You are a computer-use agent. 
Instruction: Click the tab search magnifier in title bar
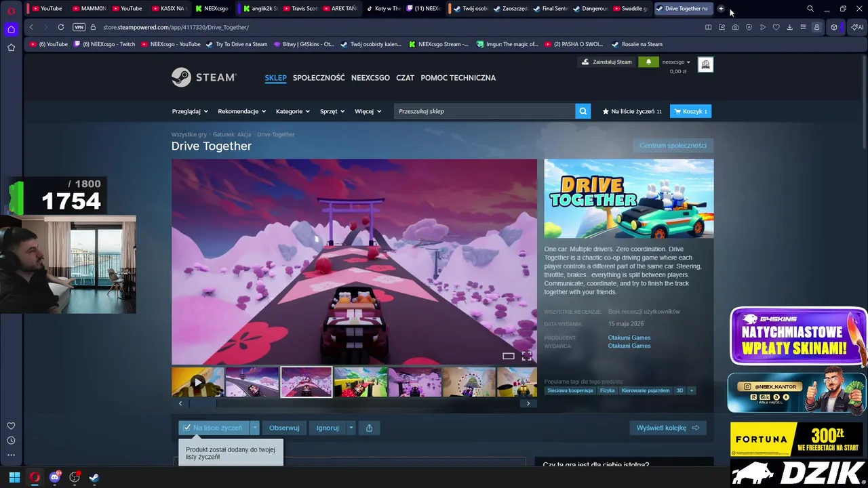(810, 9)
